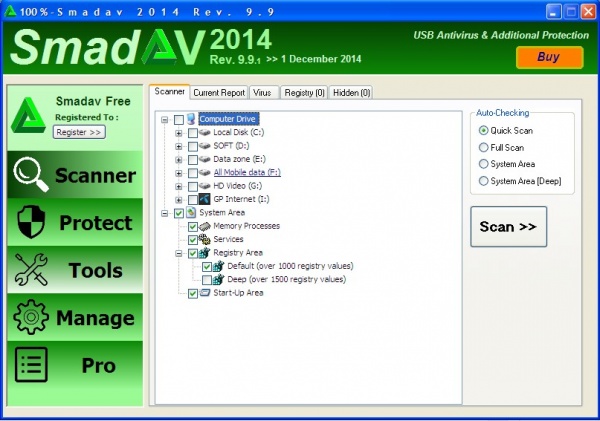Uncheck the System Area checkbox
Viewport: 600px width, 421px height.
pyautogui.click(x=179, y=213)
